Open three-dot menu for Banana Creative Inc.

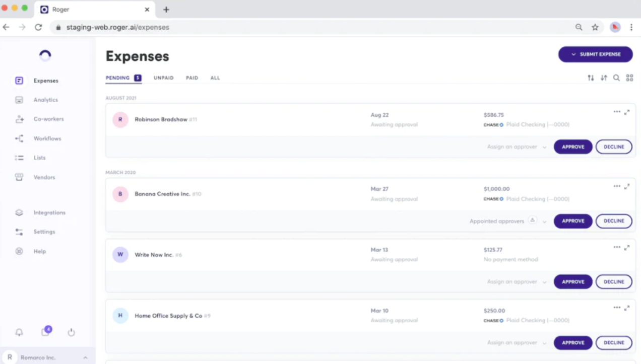617,186
